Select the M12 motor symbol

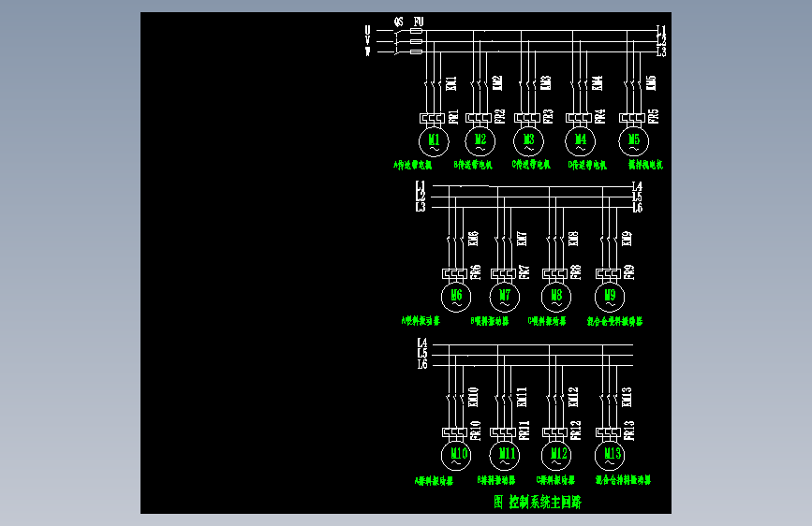(x=556, y=456)
